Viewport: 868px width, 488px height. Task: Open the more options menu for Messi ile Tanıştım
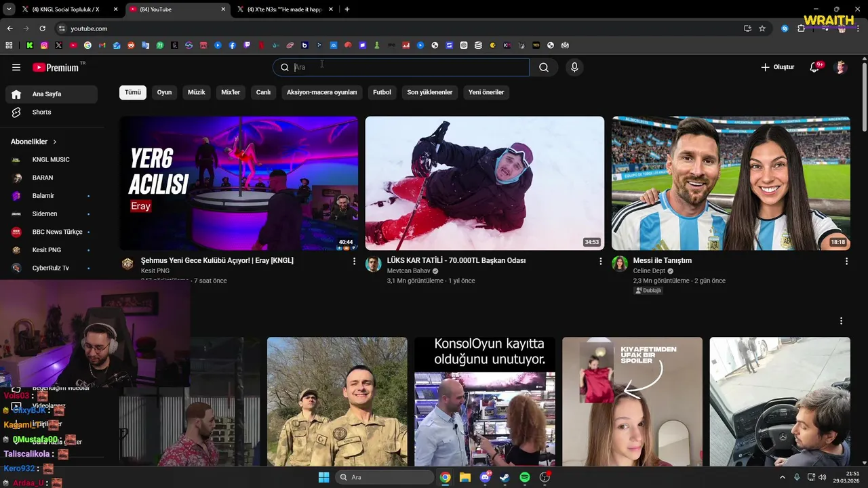[846, 261]
